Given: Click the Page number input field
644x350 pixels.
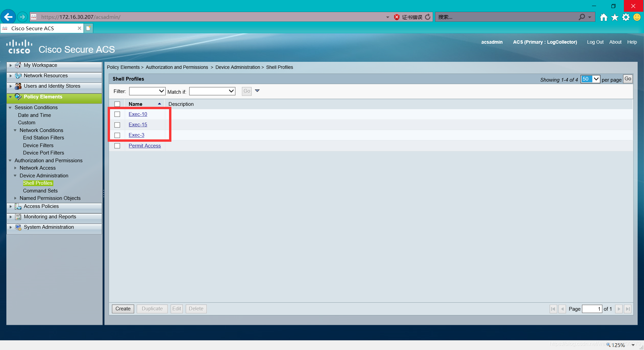Looking at the screenshot, I should [x=592, y=309].
